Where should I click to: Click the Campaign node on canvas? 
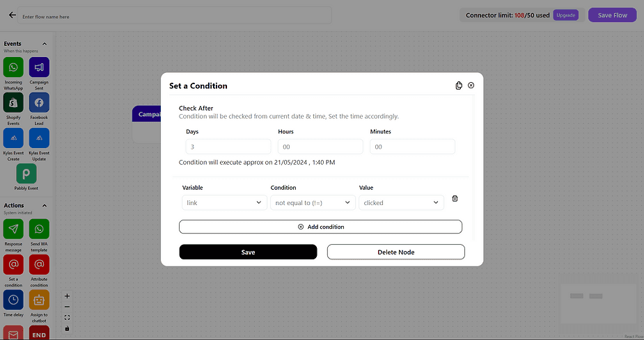click(147, 124)
